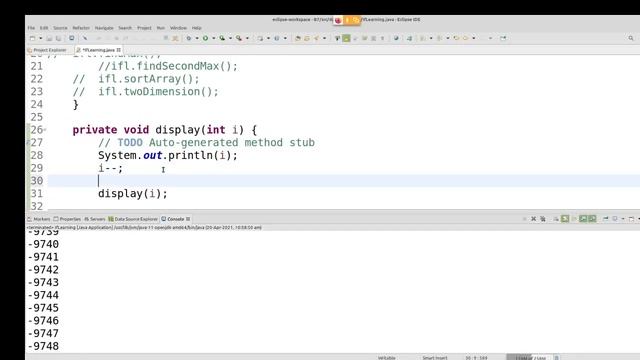Screen dimensions: 640x360
Task: Click the i--; statement on line 29
Action: tap(110, 168)
